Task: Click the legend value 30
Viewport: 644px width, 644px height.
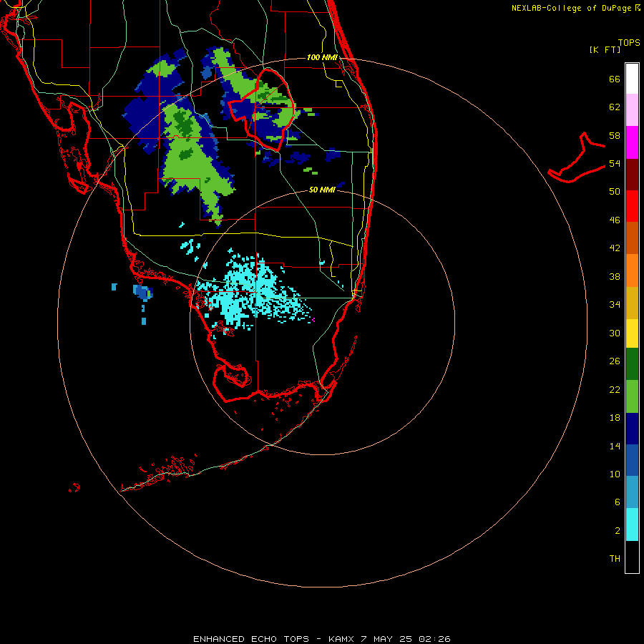Action: 615,333
